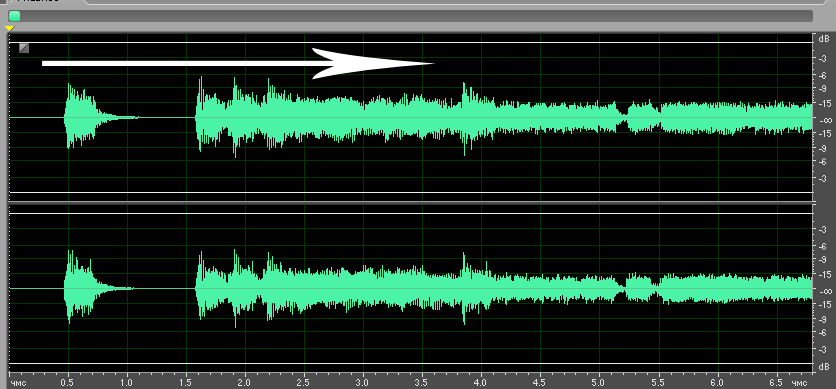Image resolution: width=836 pixels, height=389 pixels.
Task: Click the 6.5 mark on the time ruler
Action: (777, 383)
